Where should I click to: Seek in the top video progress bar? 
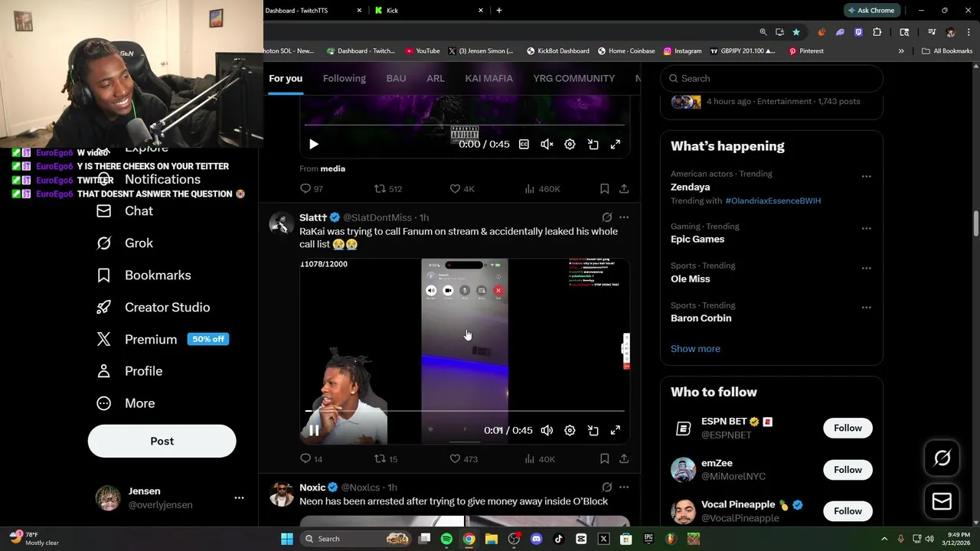click(x=465, y=125)
